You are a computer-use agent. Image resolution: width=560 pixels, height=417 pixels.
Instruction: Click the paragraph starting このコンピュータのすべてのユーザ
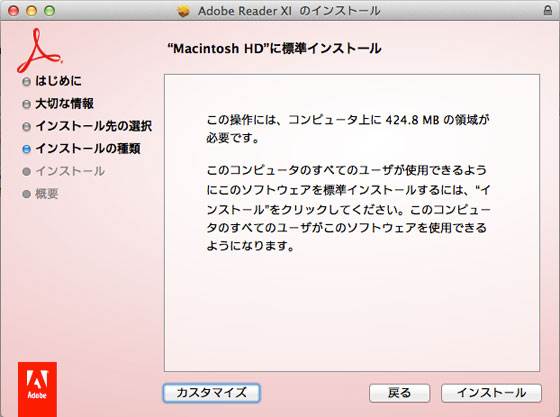tap(348, 208)
